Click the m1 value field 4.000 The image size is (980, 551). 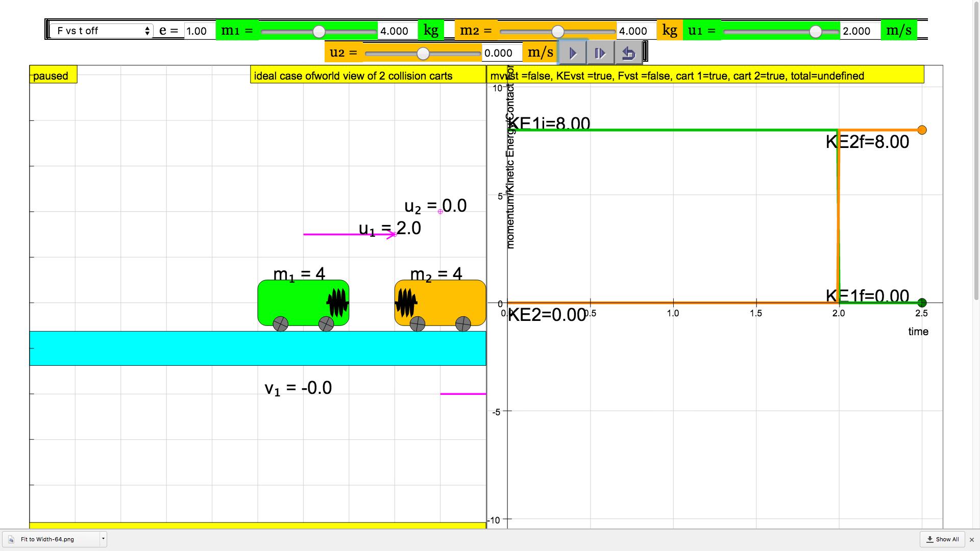tap(398, 31)
